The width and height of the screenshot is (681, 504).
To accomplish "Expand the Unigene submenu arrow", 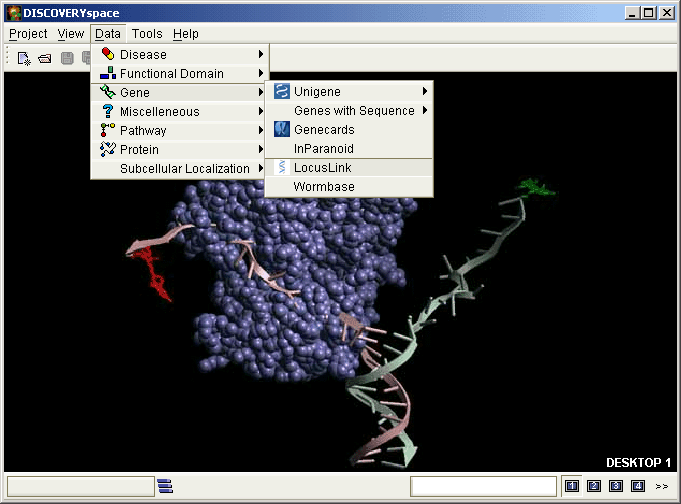I will click(425, 91).
